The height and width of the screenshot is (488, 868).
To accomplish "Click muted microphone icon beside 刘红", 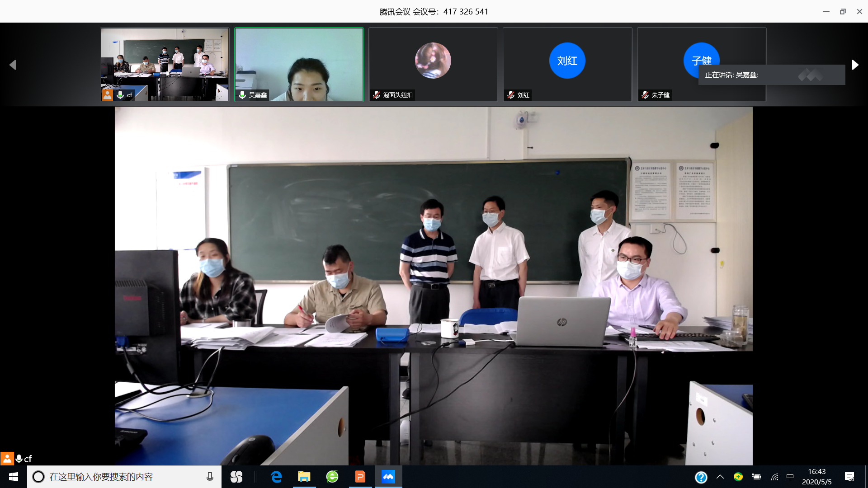I will [x=511, y=95].
